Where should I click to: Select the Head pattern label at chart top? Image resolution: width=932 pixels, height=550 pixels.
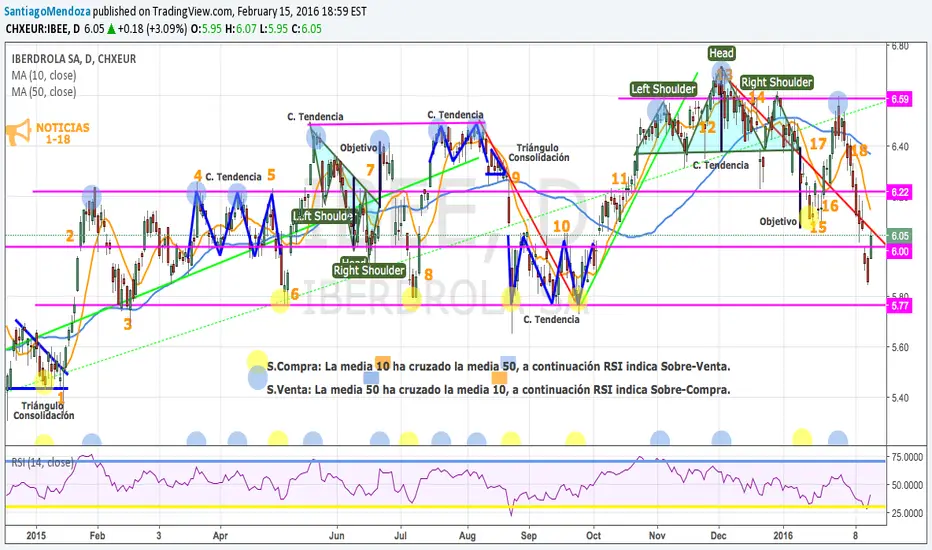pos(722,53)
